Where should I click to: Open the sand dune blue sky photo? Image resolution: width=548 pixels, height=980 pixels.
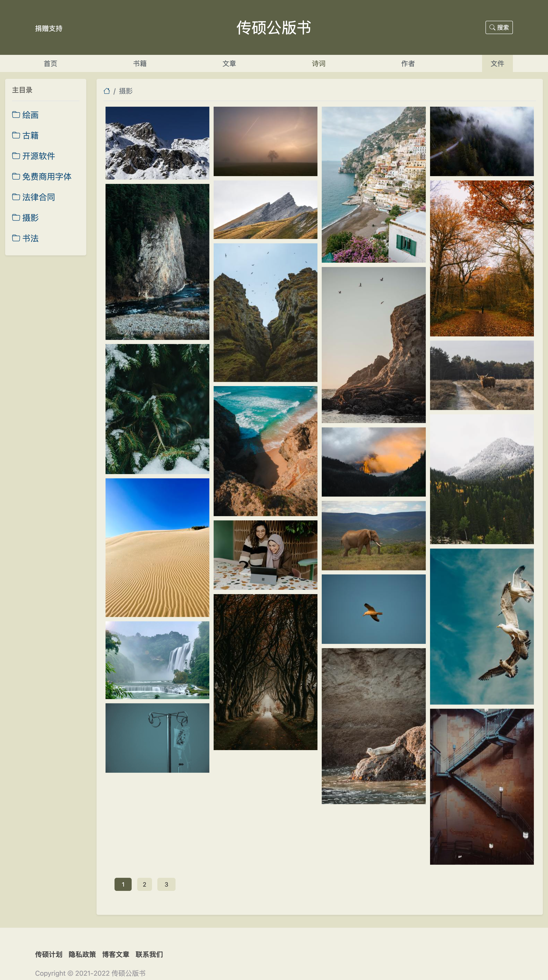pyautogui.click(x=157, y=548)
